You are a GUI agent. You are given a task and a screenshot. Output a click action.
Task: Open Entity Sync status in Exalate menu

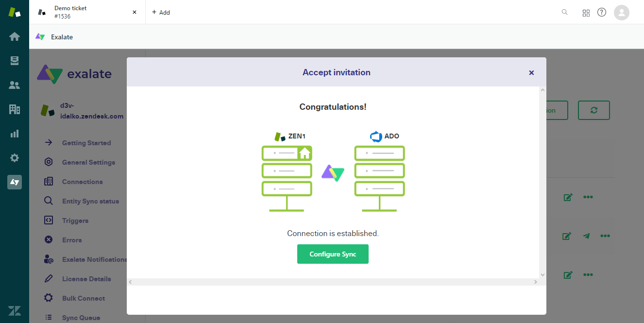tap(90, 201)
